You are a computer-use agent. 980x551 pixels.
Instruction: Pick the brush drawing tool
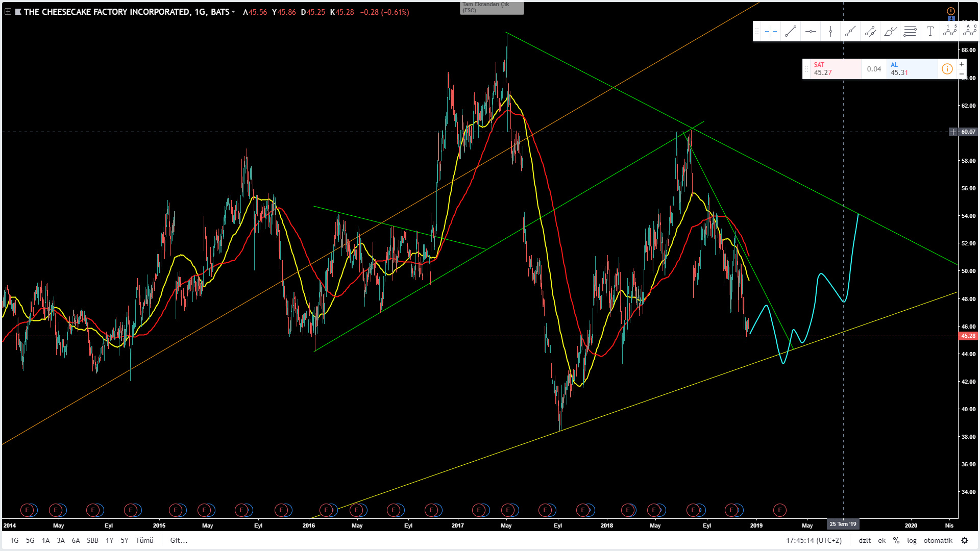click(x=890, y=32)
